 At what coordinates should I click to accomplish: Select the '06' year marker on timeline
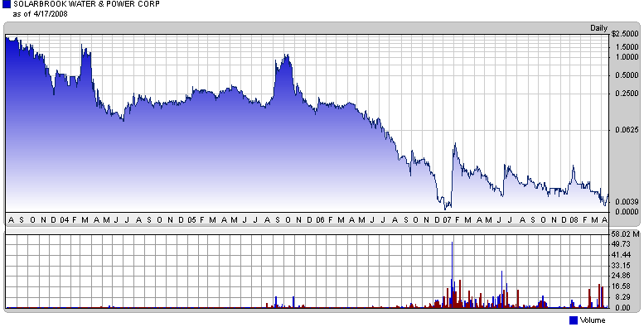[x=321, y=220]
